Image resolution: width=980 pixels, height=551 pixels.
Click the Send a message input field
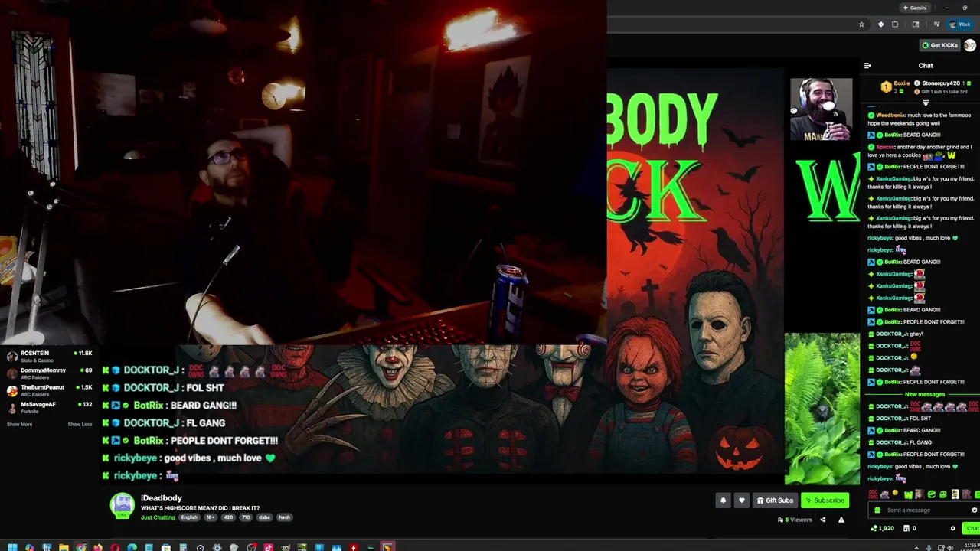click(x=925, y=510)
